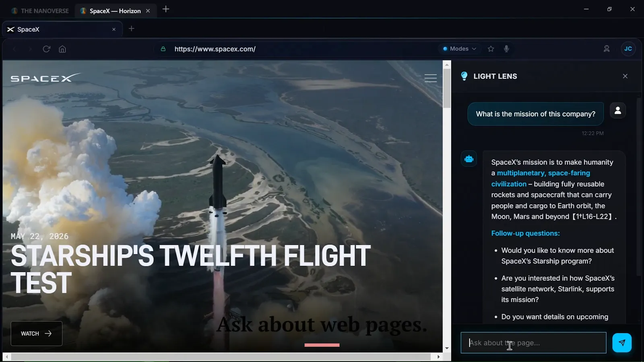Click the page horizontal scrollbar thumb
The height and width of the screenshot is (362, 644).
point(221,357)
